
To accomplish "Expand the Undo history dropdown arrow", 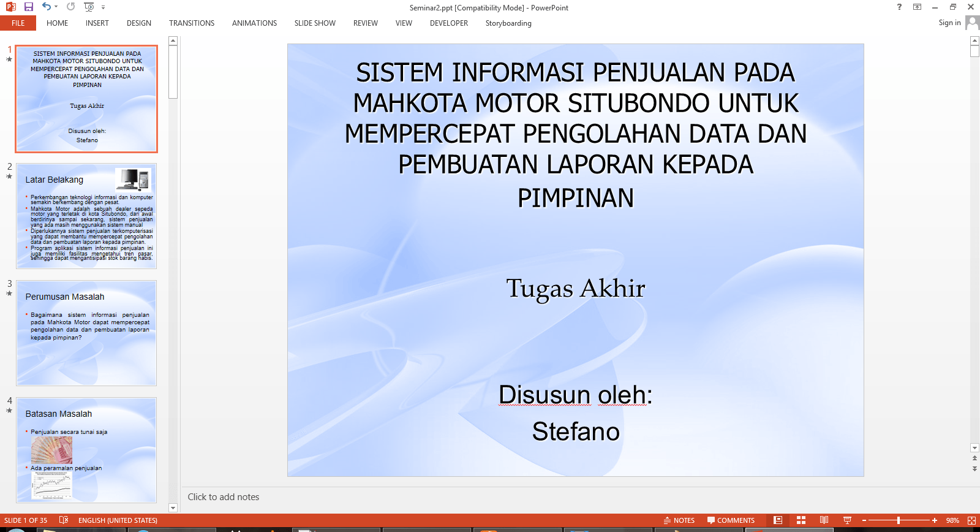I will coord(56,7).
